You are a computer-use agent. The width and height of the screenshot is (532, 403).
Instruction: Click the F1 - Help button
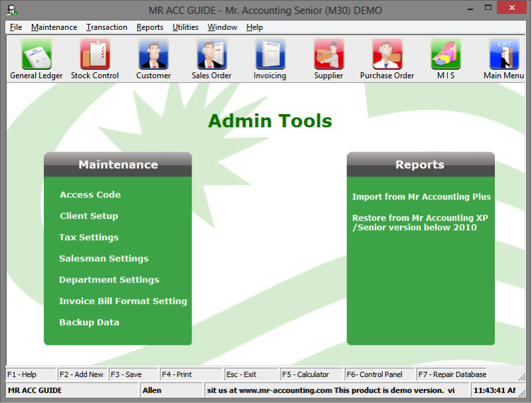tap(31, 374)
